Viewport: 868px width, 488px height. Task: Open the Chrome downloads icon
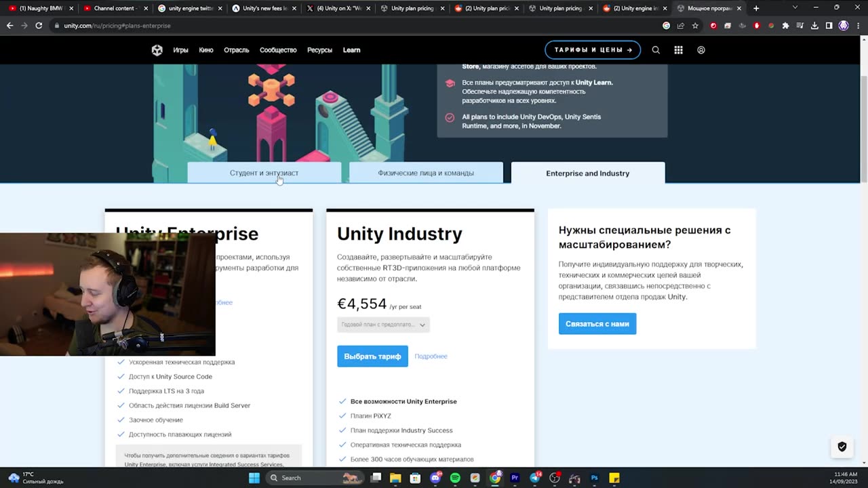click(814, 26)
